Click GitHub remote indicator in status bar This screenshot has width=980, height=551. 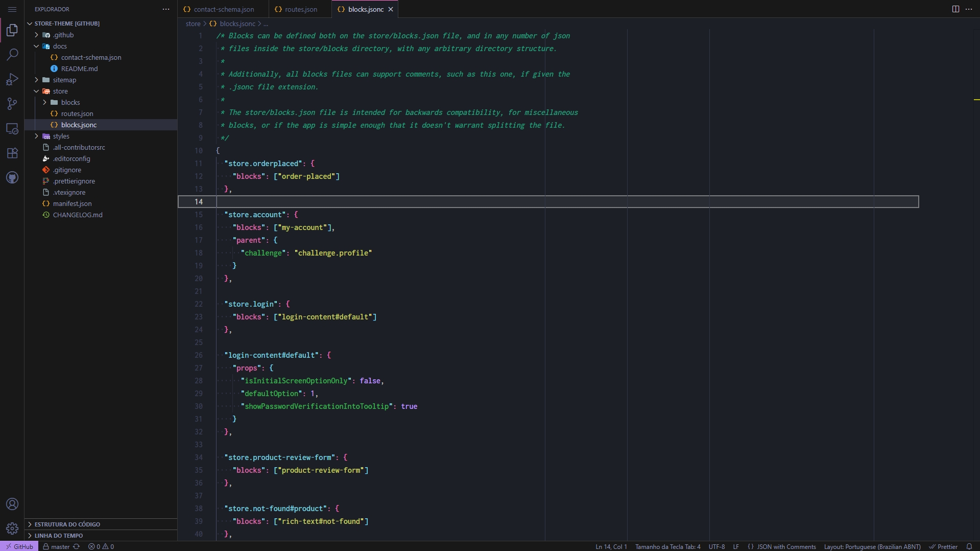pyautogui.click(x=19, y=546)
